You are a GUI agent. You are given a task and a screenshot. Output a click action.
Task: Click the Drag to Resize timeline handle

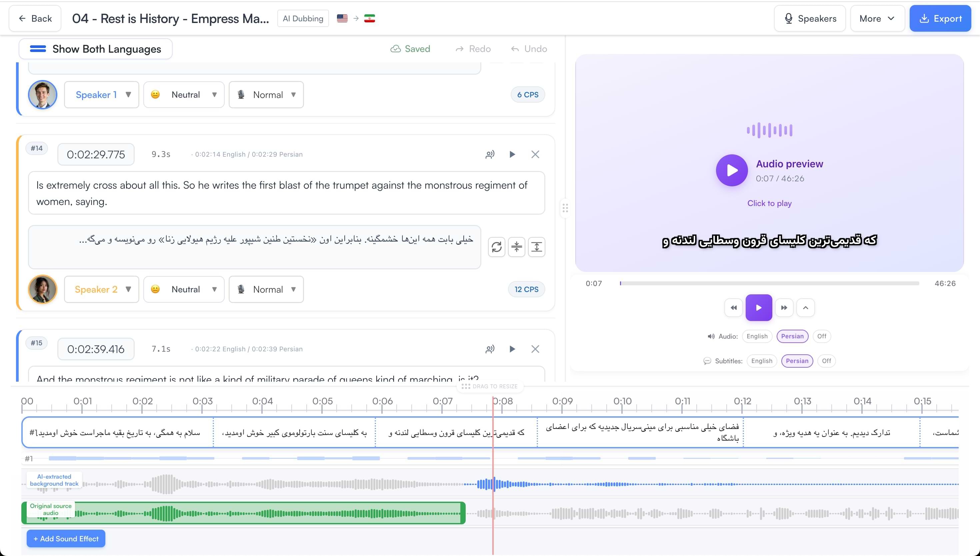coord(490,386)
